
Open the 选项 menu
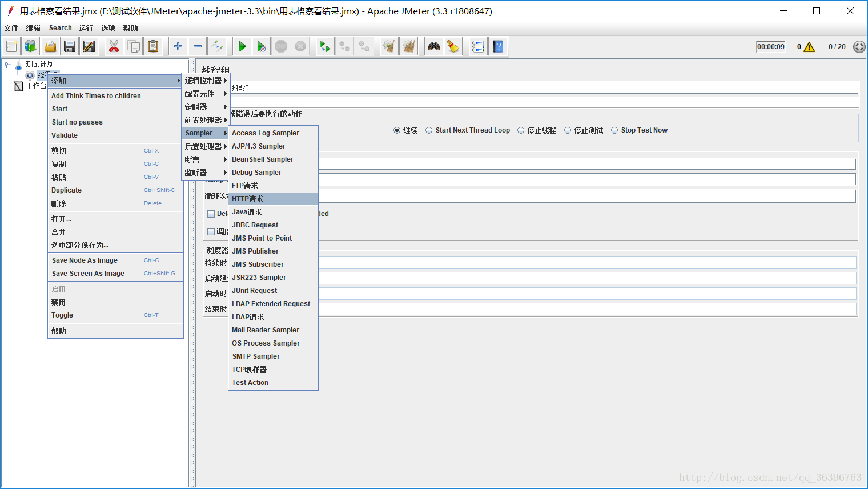(108, 28)
